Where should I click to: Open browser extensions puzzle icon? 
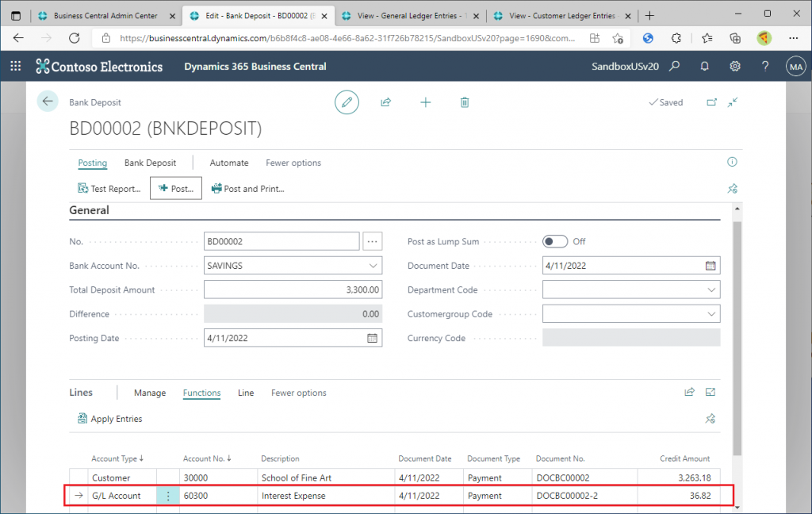click(676, 38)
